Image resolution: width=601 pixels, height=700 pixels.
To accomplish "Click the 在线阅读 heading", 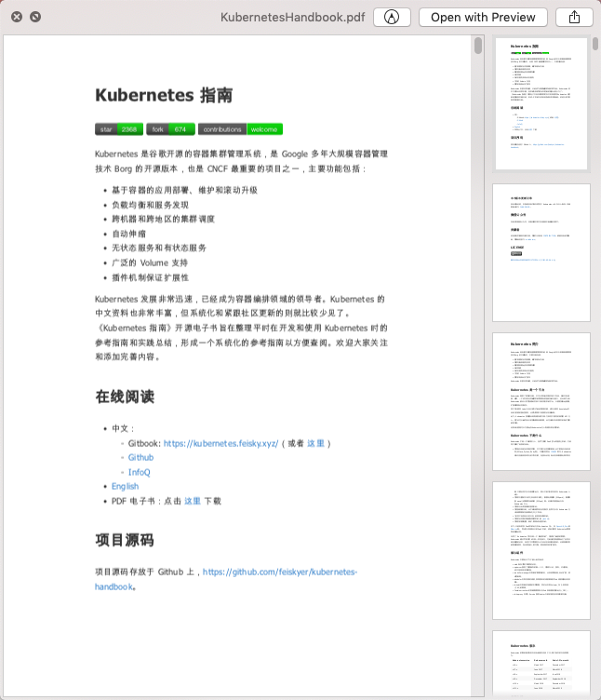I will tap(125, 397).
